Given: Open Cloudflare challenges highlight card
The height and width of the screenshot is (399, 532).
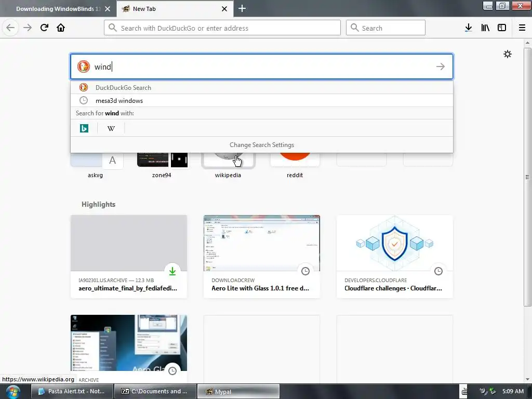Looking at the screenshot, I should pos(395,257).
